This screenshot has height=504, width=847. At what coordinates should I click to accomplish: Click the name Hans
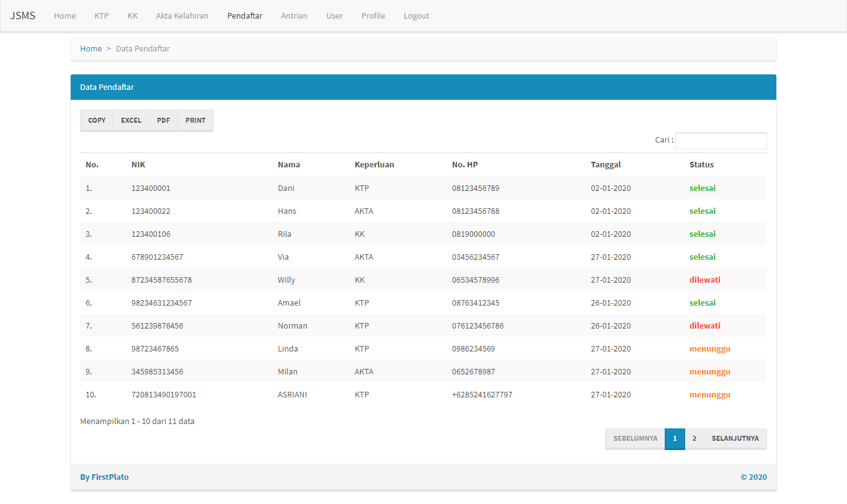click(287, 211)
